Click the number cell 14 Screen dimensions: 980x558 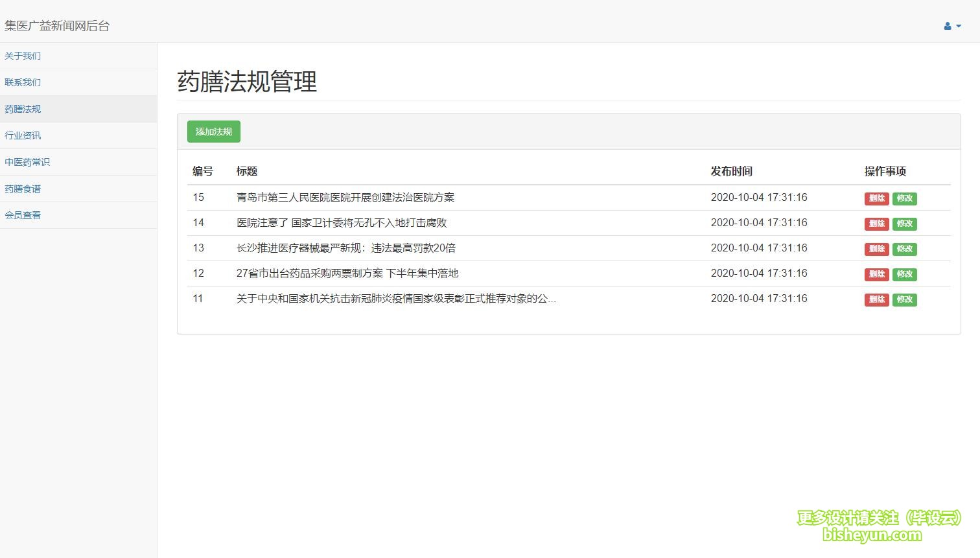tap(198, 222)
